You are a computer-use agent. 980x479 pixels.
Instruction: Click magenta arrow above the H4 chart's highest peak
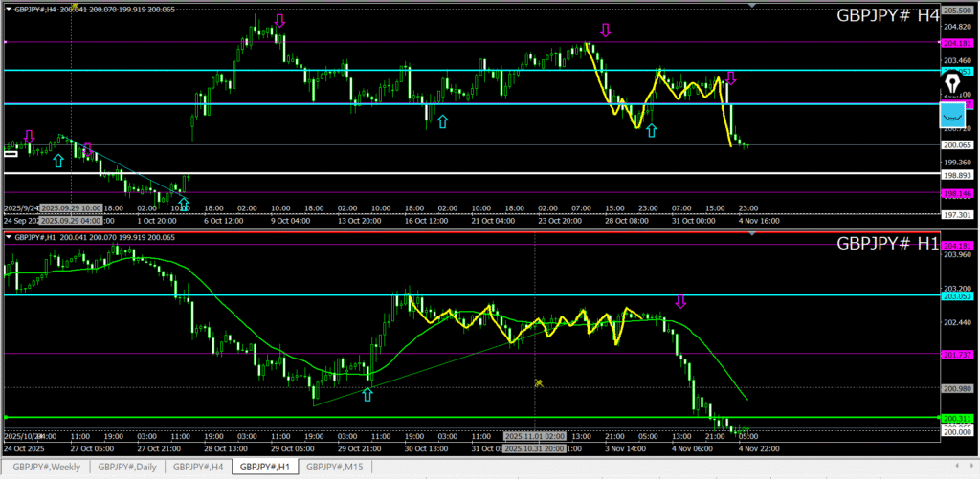point(279,21)
